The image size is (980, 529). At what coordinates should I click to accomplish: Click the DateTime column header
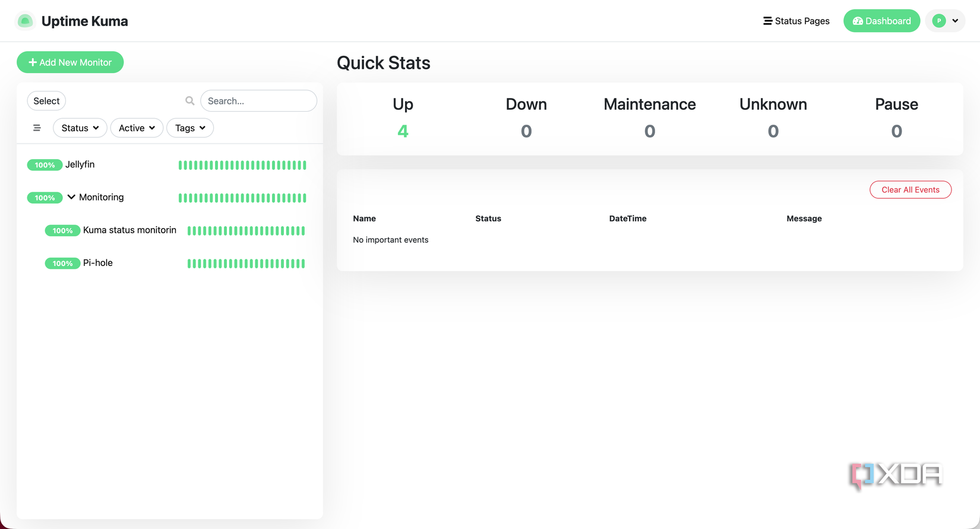point(628,218)
